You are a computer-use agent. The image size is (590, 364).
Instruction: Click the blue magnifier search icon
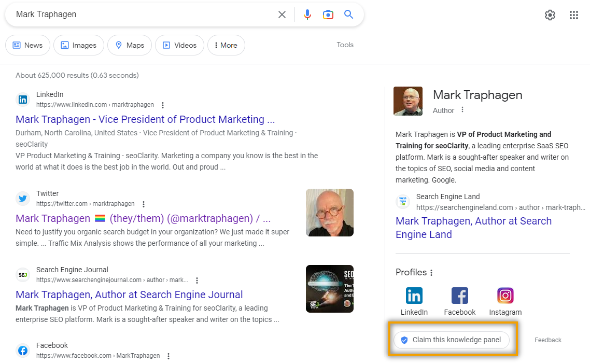tap(349, 15)
